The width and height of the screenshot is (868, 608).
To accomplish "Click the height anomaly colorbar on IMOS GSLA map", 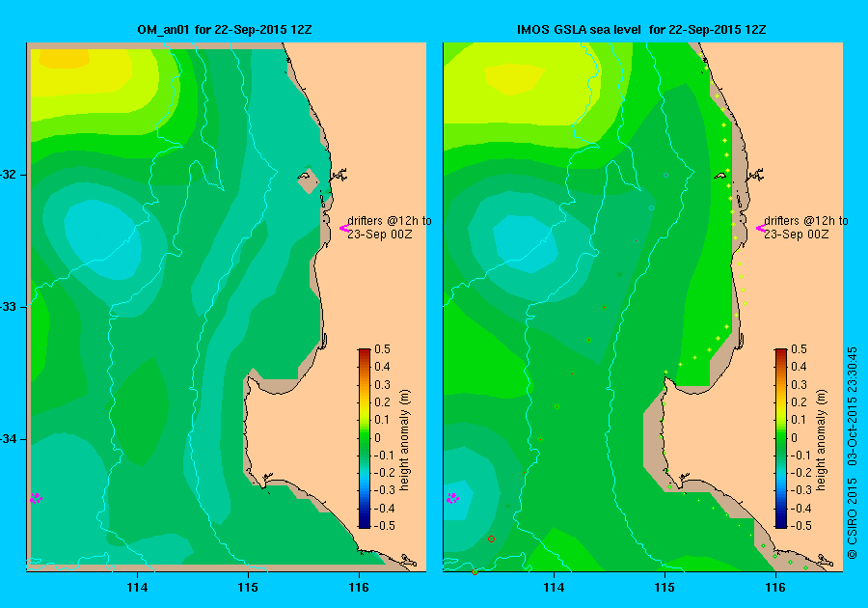I will coord(780,438).
